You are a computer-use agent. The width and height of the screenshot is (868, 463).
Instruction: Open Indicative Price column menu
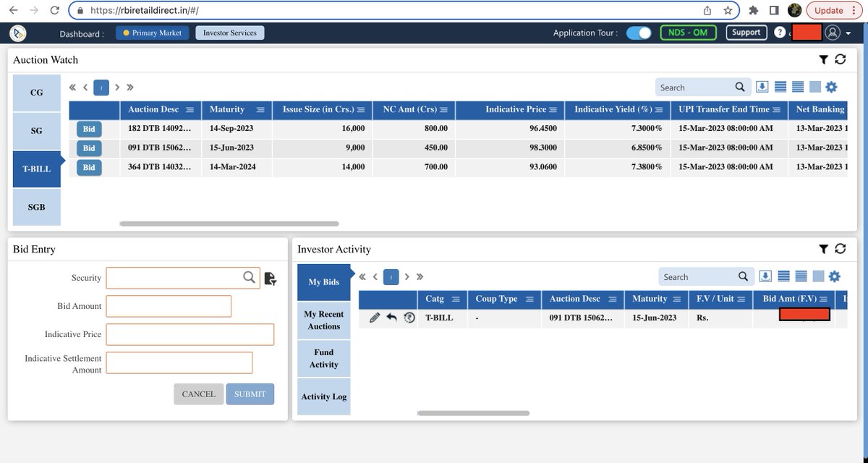[553, 110]
